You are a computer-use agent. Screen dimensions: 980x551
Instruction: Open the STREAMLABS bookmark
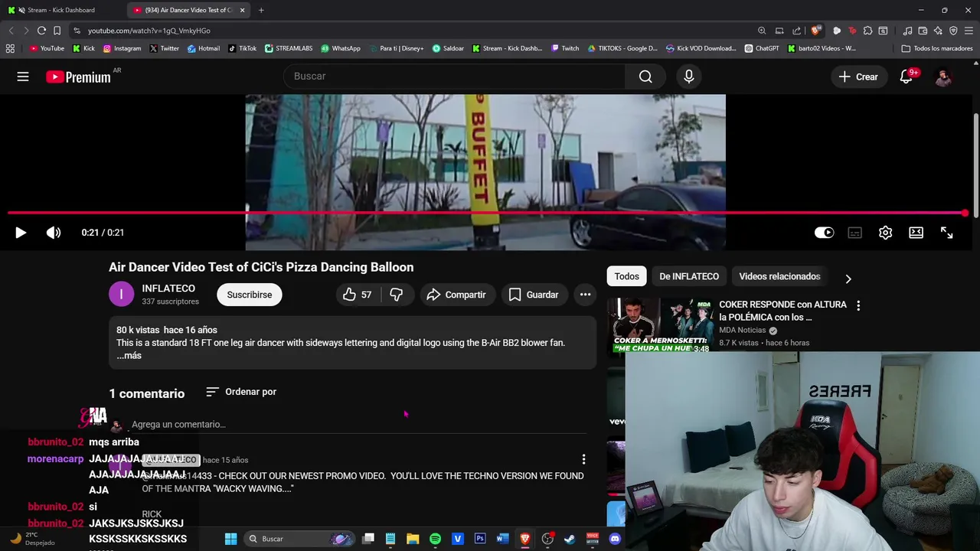coord(289,48)
